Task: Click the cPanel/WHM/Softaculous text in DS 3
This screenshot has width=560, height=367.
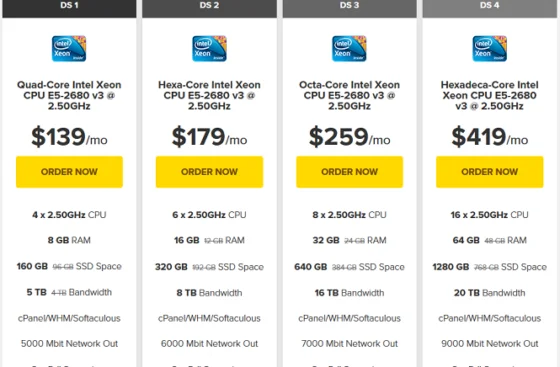Action: coord(350,318)
